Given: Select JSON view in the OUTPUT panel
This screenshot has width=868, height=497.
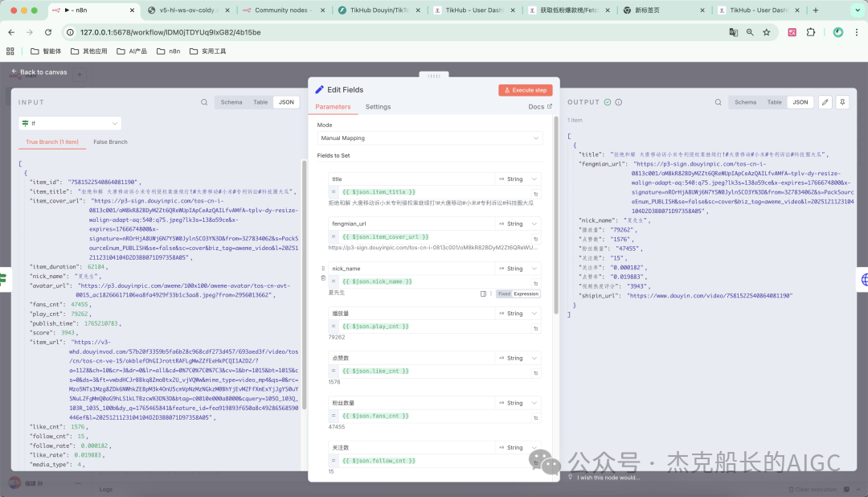Looking at the screenshot, I should point(800,102).
